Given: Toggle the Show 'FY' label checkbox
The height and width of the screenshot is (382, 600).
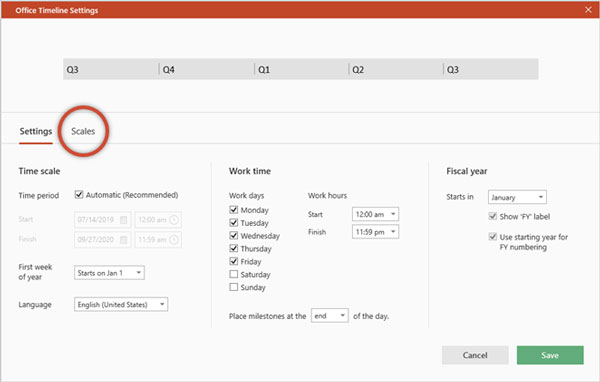Looking at the screenshot, I should (x=493, y=216).
